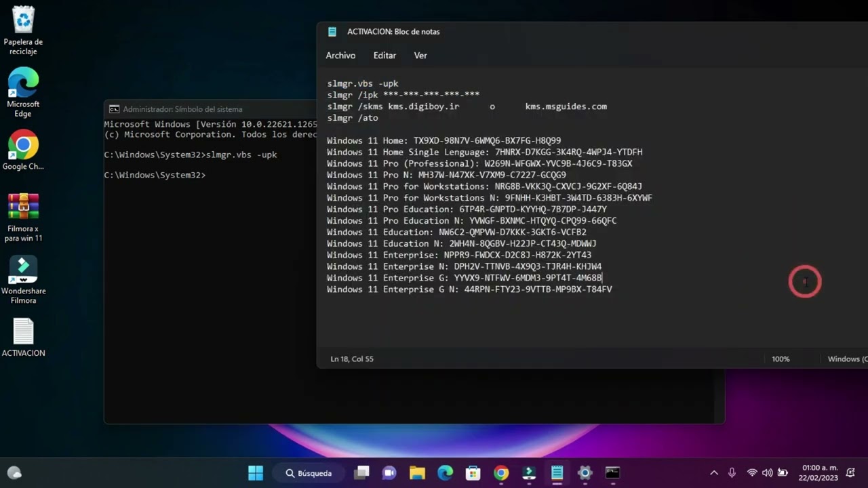Open the Ver menu in Notepad
The image size is (868, 488).
point(420,56)
